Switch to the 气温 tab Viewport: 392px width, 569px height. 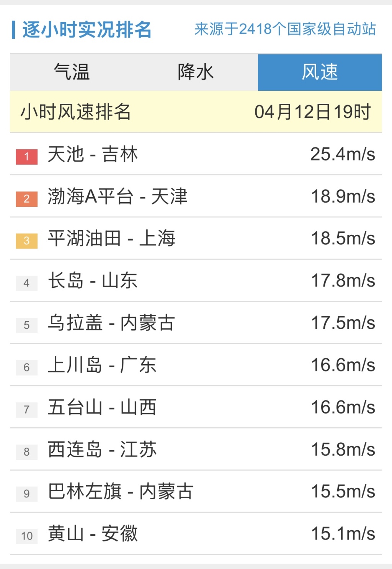tap(72, 72)
